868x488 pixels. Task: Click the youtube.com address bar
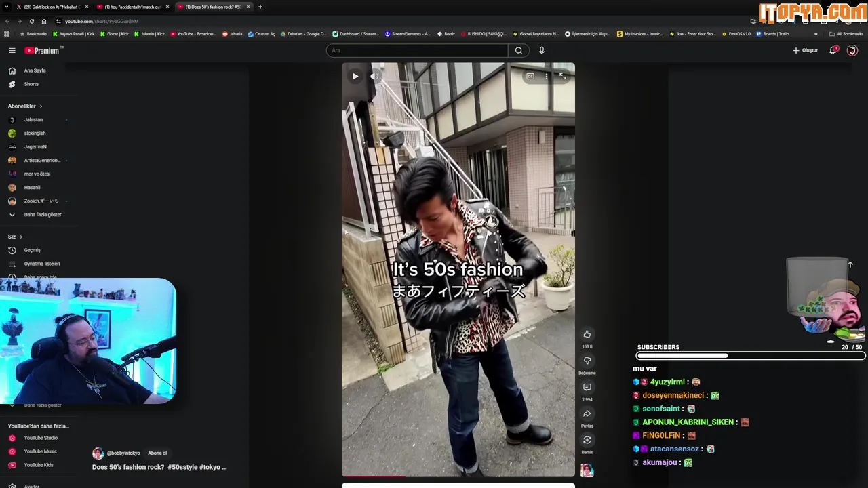click(x=400, y=21)
